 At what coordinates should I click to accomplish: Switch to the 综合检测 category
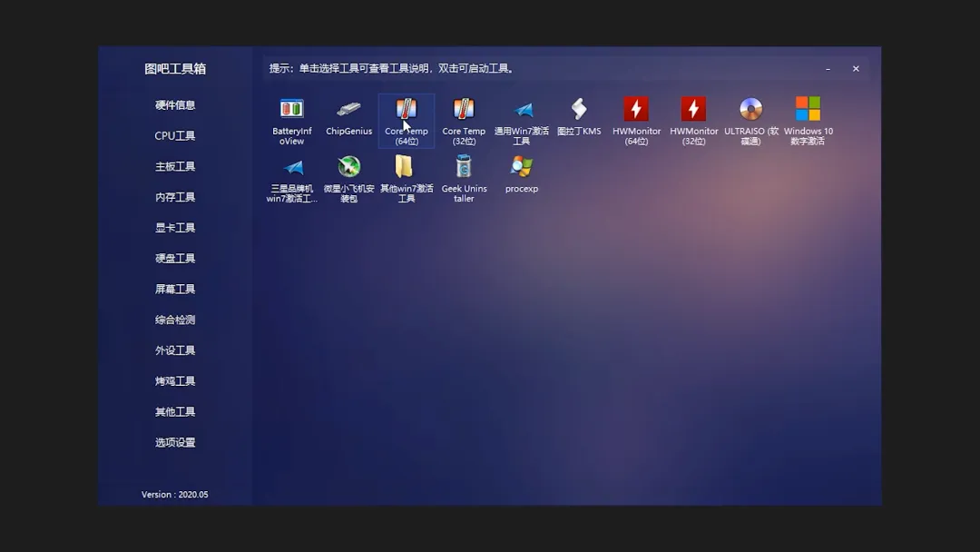point(173,319)
